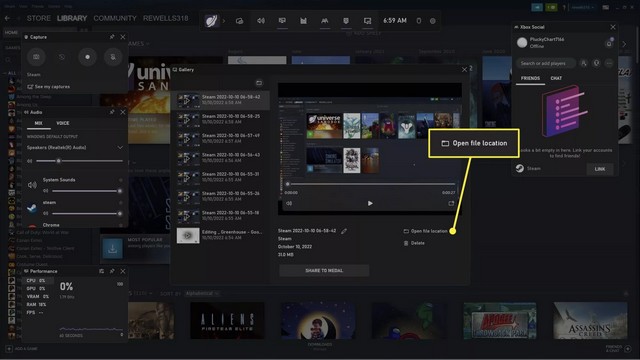640x360 pixels.
Task: Select capture Steam 2022-10-10 06-57-49
Action: [220, 138]
